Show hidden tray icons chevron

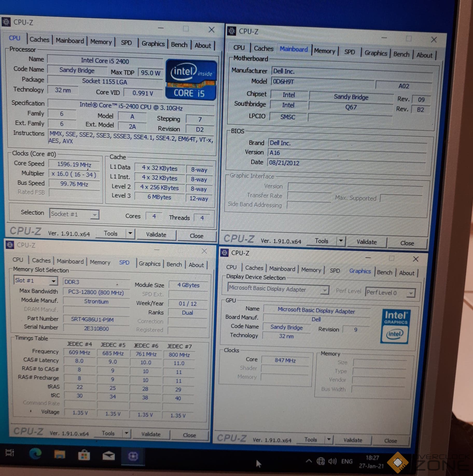tap(309, 461)
